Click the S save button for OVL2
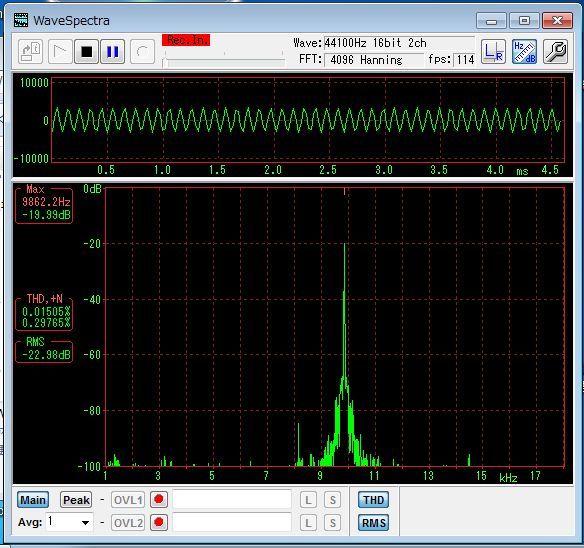Viewport: 584px width, 548px height. (333, 523)
